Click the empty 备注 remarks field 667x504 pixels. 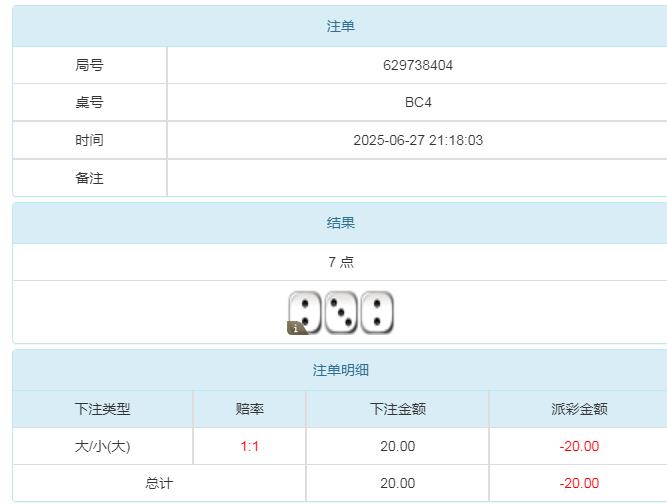point(418,178)
